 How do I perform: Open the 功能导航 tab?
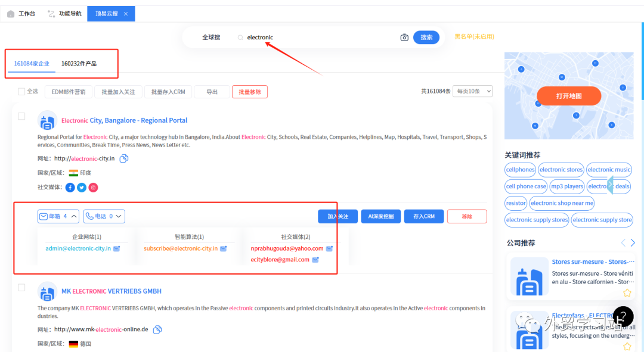coord(64,14)
